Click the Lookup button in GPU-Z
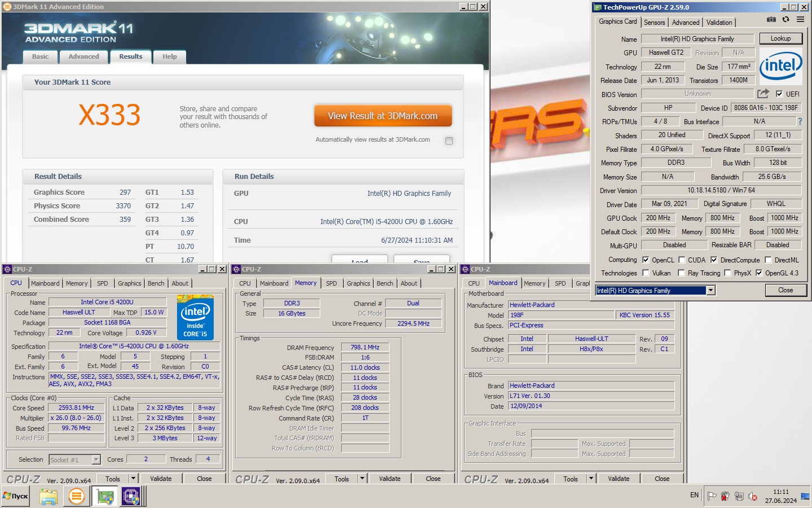Image resolution: width=812 pixels, height=508 pixels. pos(780,38)
